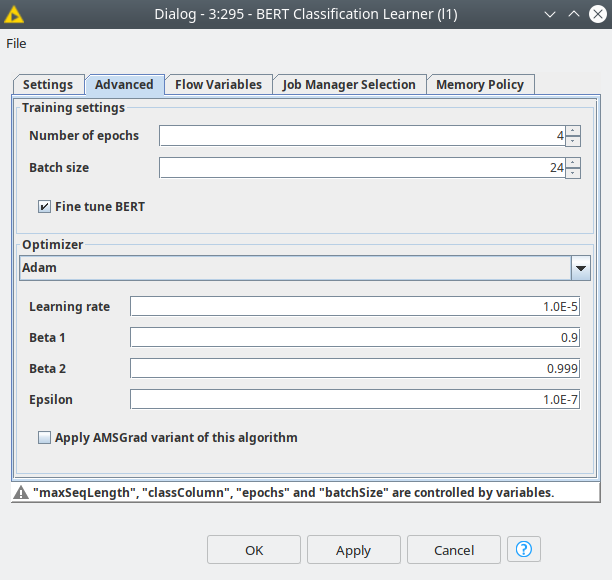
Task: Click the Optimizer group label
Action: 53,244
